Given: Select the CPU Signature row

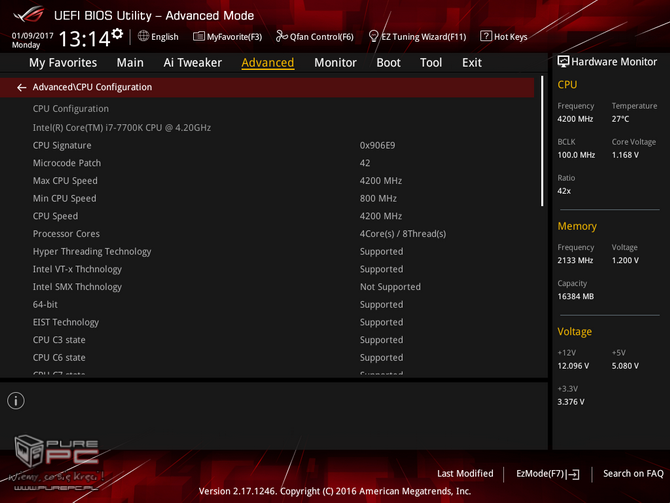Looking at the screenshot, I should coord(267,145).
